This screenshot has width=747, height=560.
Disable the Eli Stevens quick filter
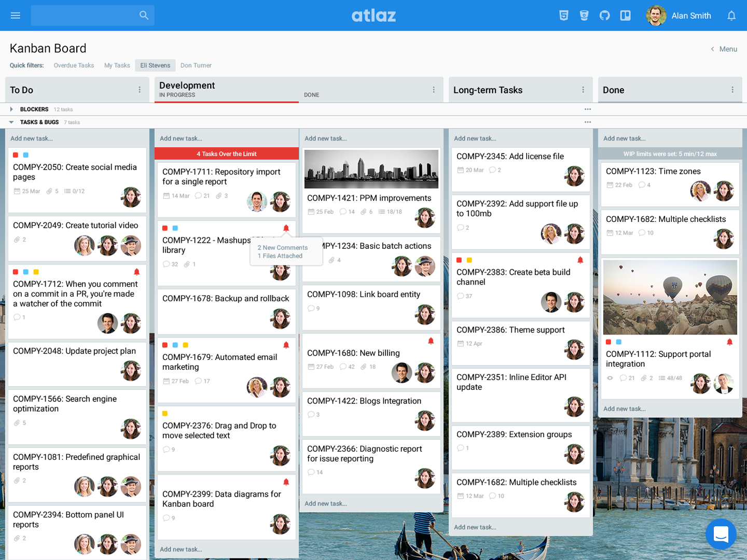[x=155, y=65]
